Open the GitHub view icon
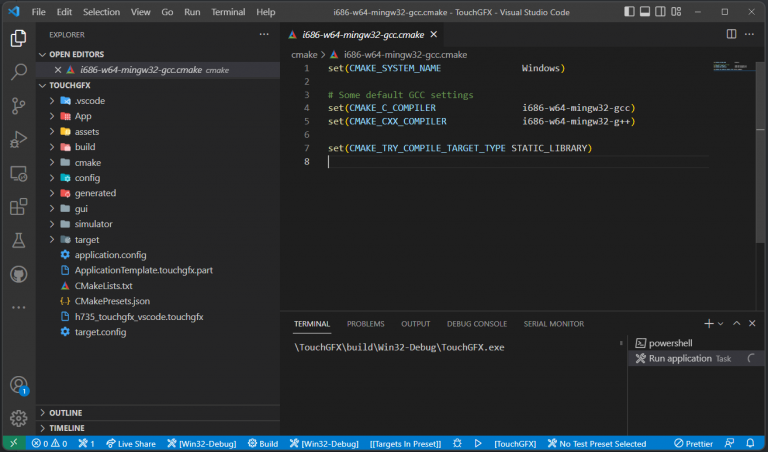This screenshot has height=452, width=768. click(x=18, y=274)
